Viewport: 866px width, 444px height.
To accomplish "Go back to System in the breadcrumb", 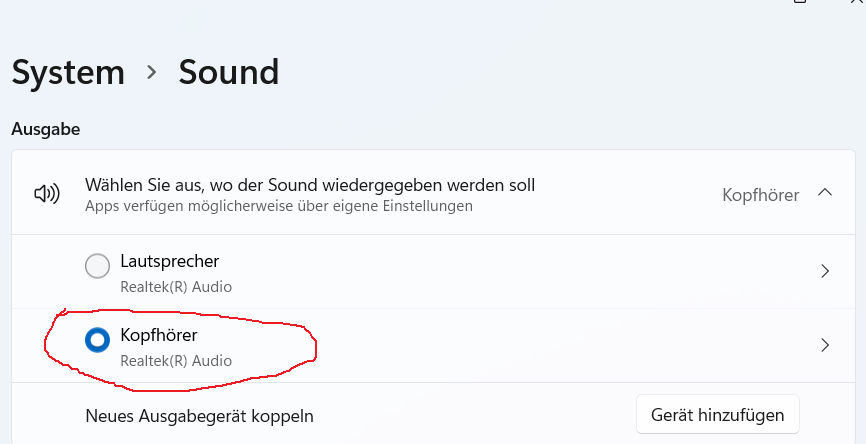I will click(x=68, y=73).
